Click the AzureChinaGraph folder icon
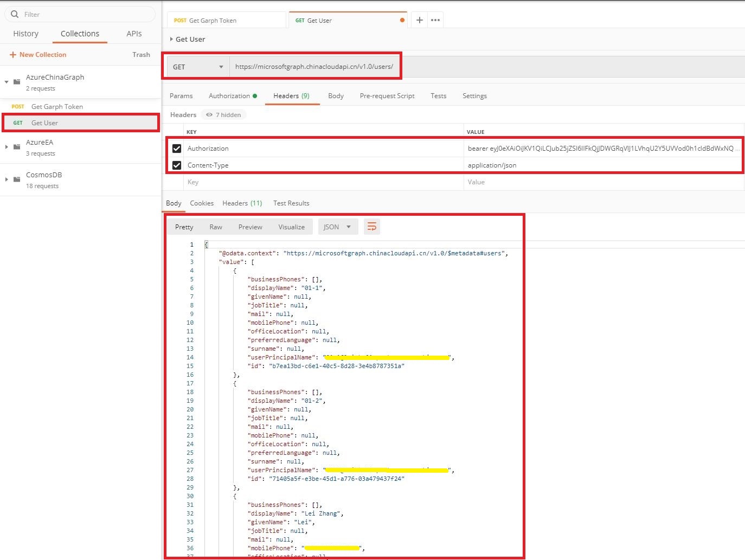Image resolution: width=745 pixels, height=560 pixels. point(17,82)
